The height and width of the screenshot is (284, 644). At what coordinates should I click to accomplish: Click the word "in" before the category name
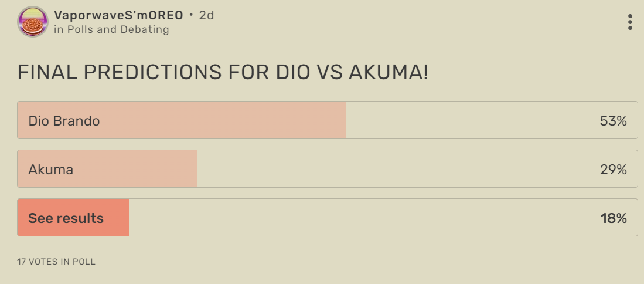coord(58,29)
